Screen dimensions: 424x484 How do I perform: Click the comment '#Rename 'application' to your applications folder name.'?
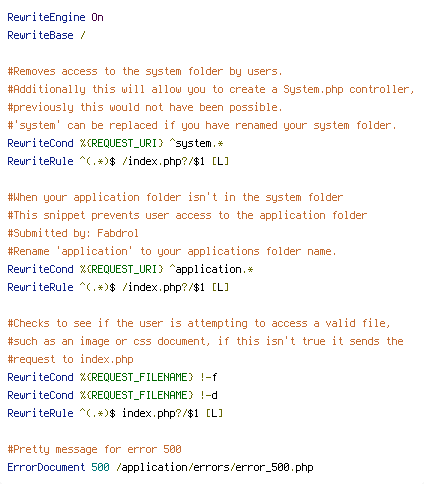(x=172, y=251)
